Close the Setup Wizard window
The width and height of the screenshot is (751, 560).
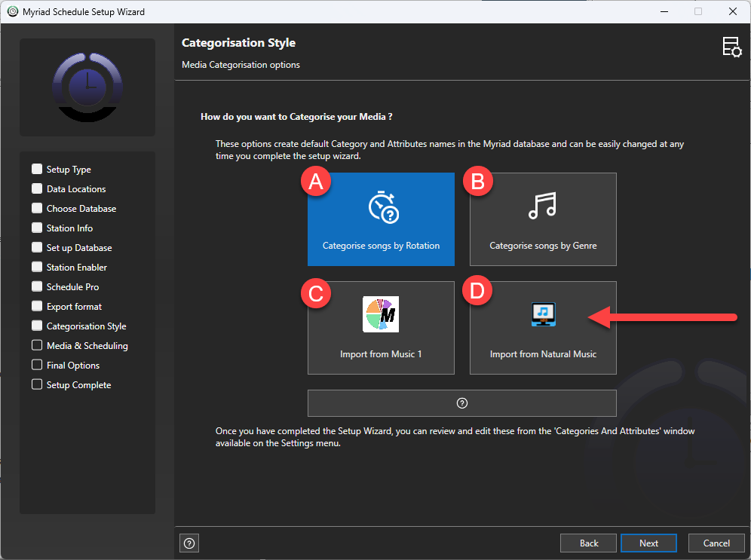(732, 11)
